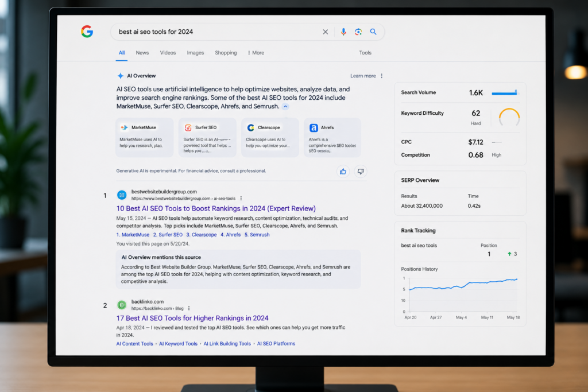
Task: Click the Search Volume blue bar
Action: [x=504, y=92]
